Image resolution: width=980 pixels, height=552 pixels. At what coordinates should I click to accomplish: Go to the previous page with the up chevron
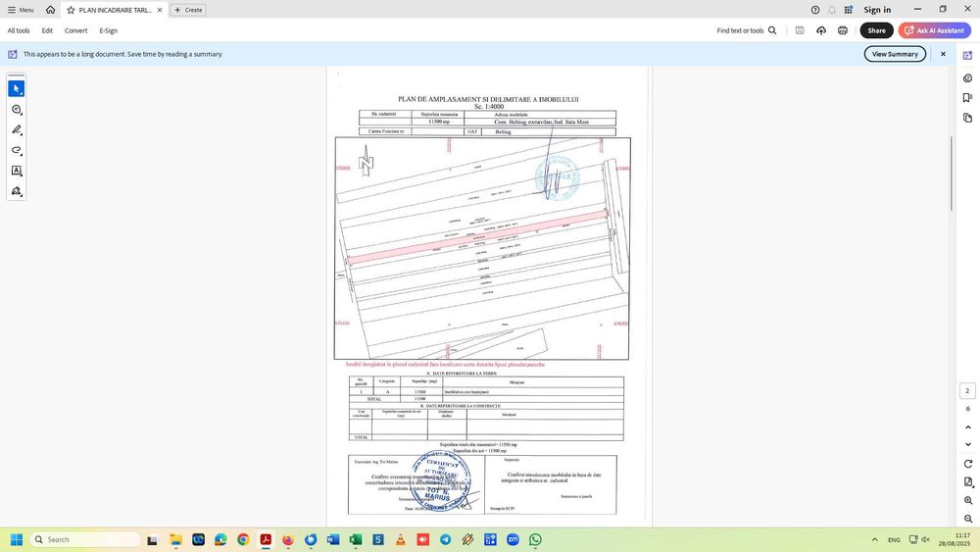point(968,427)
